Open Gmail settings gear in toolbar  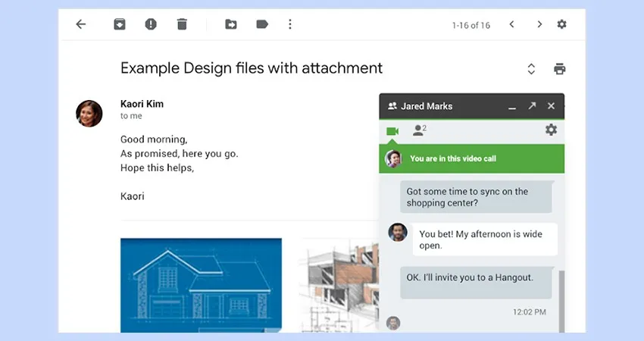(x=561, y=24)
